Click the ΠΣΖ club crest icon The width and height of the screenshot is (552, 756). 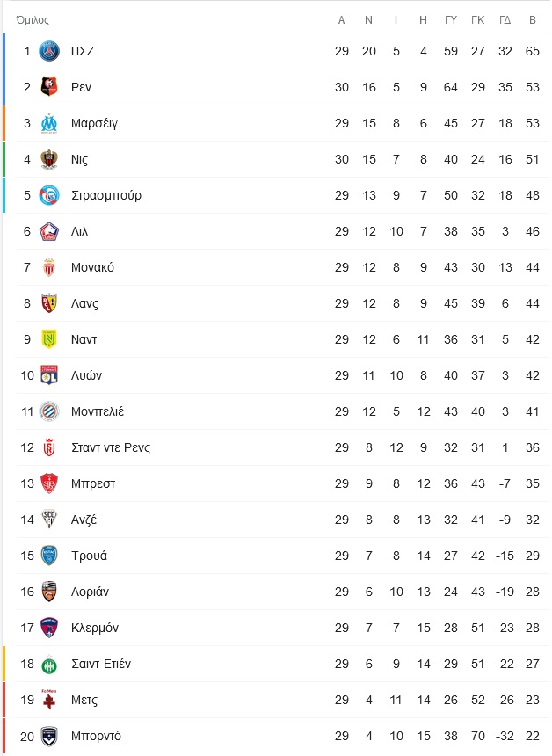pos(49,51)
